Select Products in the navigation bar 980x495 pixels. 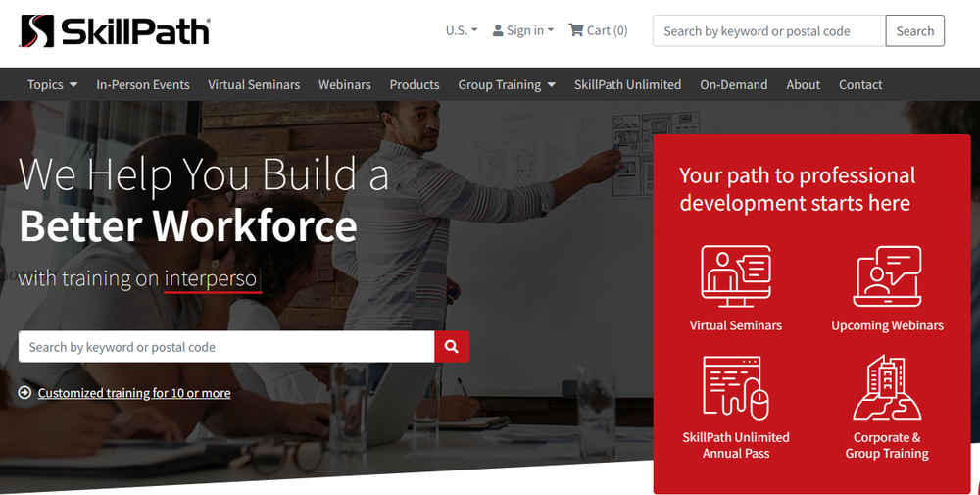point(415,84)
